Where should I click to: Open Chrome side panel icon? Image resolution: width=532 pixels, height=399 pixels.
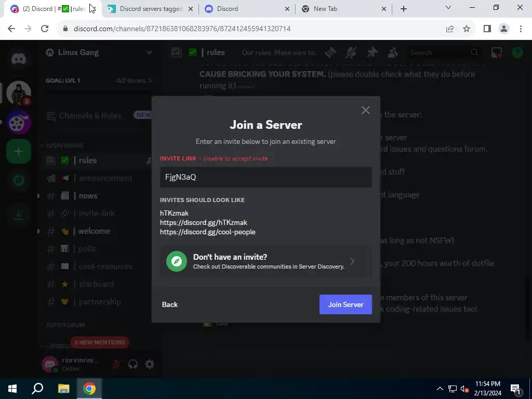click(x=487, y=29)
